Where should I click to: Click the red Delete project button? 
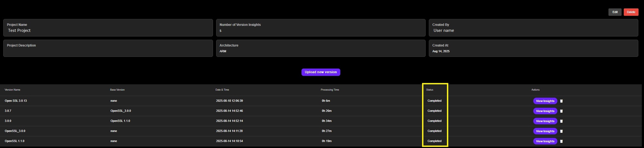pos(631,12)
